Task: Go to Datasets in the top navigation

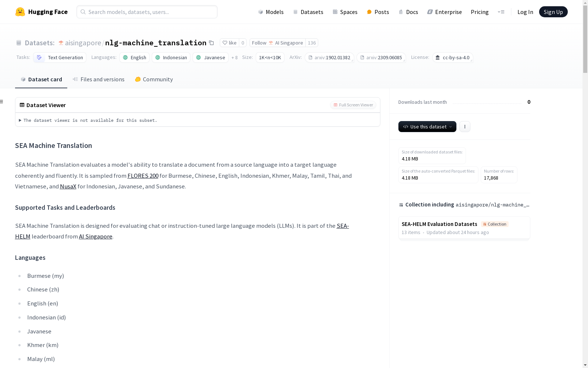Action: 308,12
